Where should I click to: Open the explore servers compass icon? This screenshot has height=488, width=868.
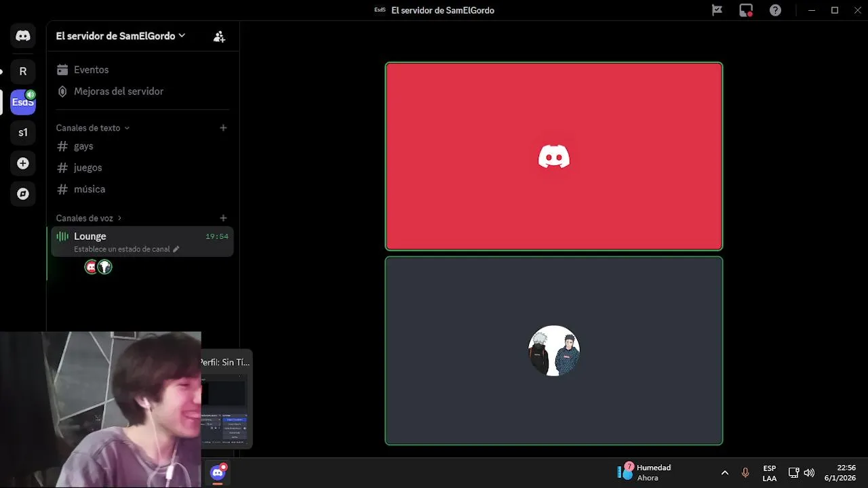tap(23, 194)
